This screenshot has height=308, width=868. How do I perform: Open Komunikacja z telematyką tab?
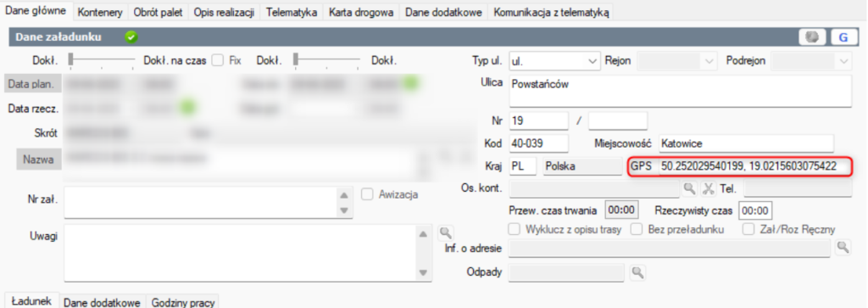[550, 13]
